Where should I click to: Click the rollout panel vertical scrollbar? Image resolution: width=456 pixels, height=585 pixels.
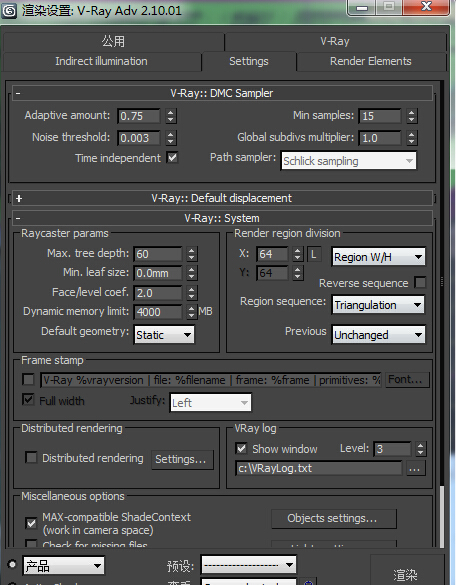(x=442, y=314)
